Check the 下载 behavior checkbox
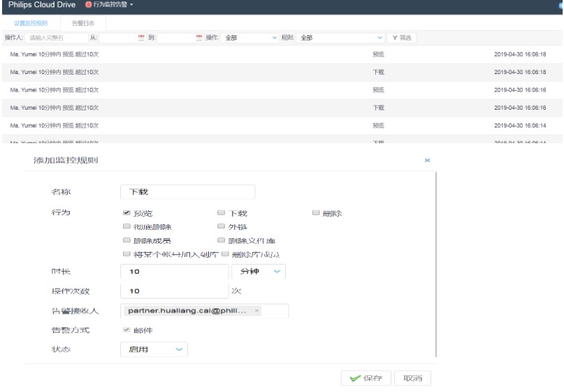 pos(221,212)
